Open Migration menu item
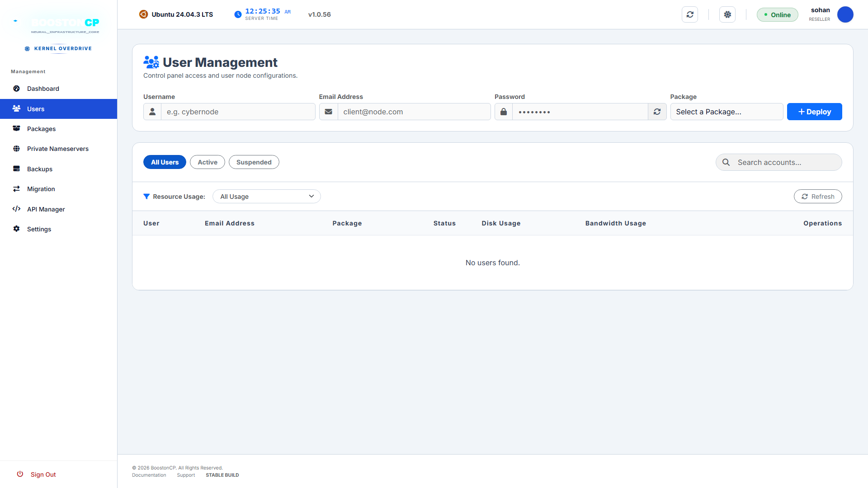 pyautogui.click(x=59, y=189)
